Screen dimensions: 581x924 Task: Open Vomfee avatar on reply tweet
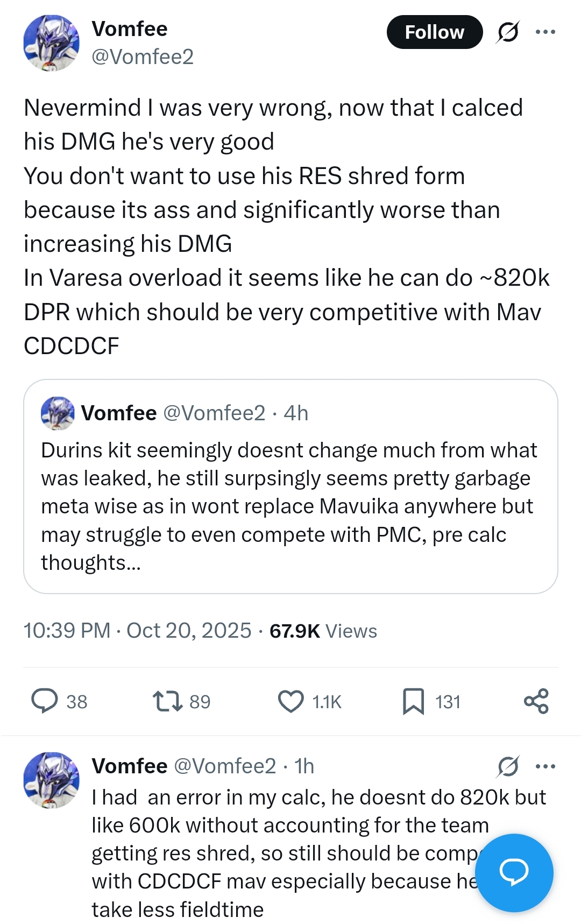click(51, 780)
